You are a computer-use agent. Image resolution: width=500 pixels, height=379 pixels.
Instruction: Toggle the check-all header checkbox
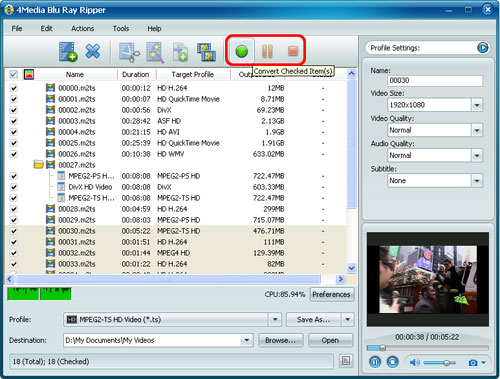13,74
